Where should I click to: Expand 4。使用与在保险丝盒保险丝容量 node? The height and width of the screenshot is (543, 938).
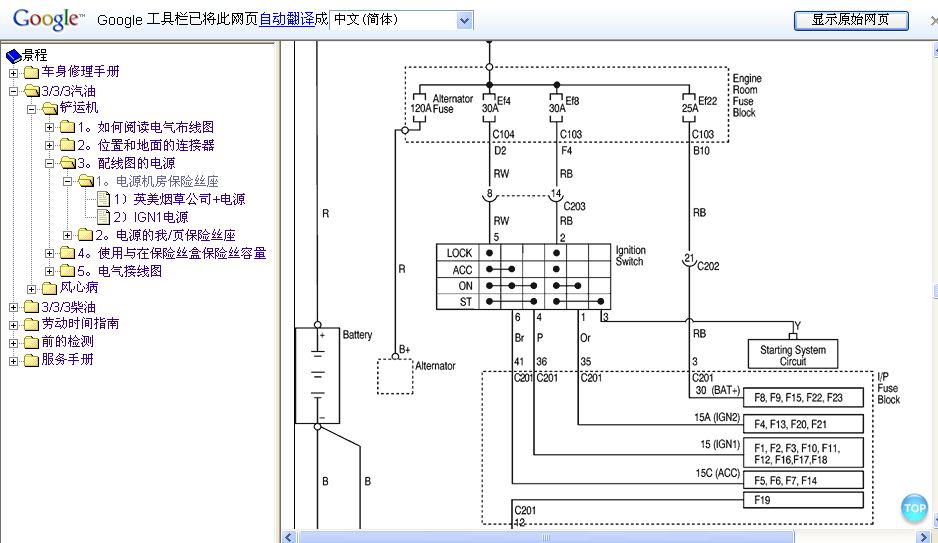point(50,253)
